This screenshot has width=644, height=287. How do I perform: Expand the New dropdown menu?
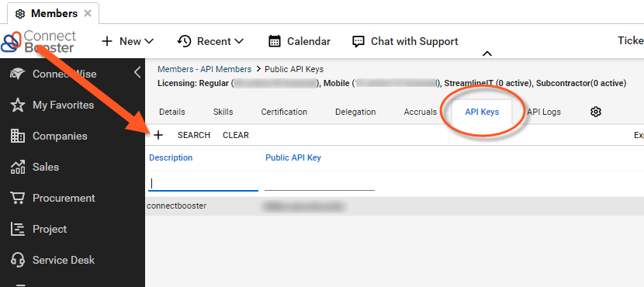[x=128, y=41]
